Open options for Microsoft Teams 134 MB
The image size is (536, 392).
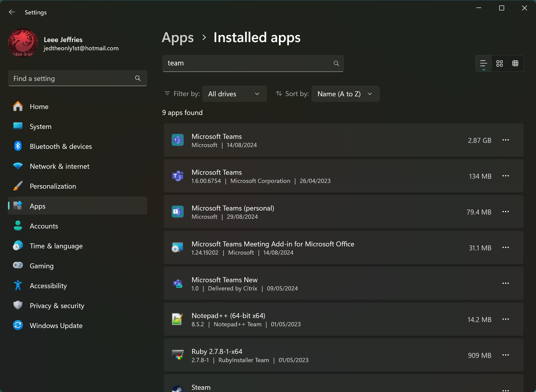pyautogui.click(x=505, y=176)
